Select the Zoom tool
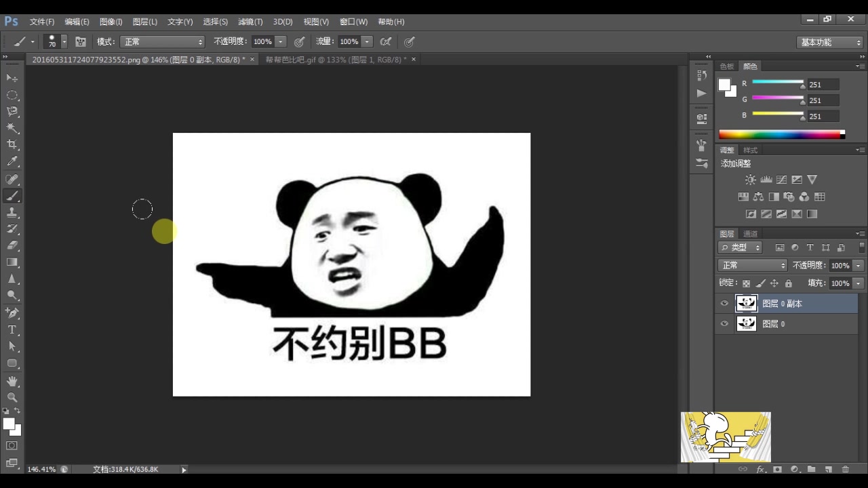 click(x=12, y=397)
